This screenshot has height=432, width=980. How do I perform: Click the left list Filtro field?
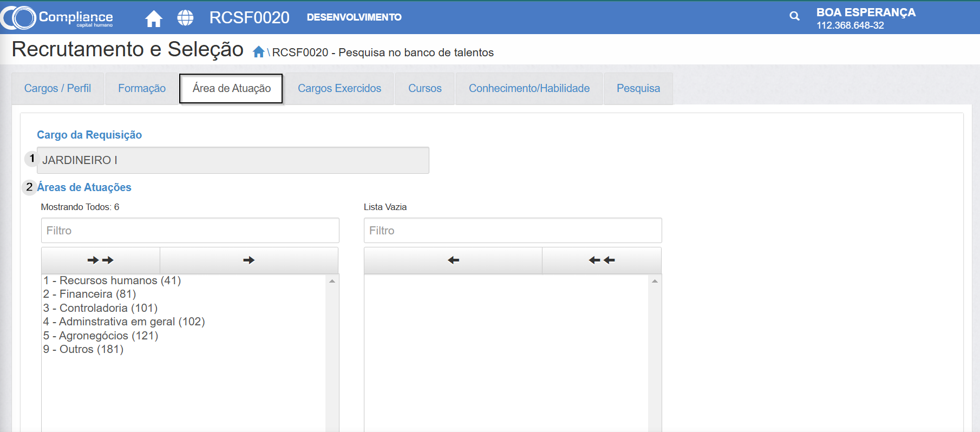pos(190,231)
